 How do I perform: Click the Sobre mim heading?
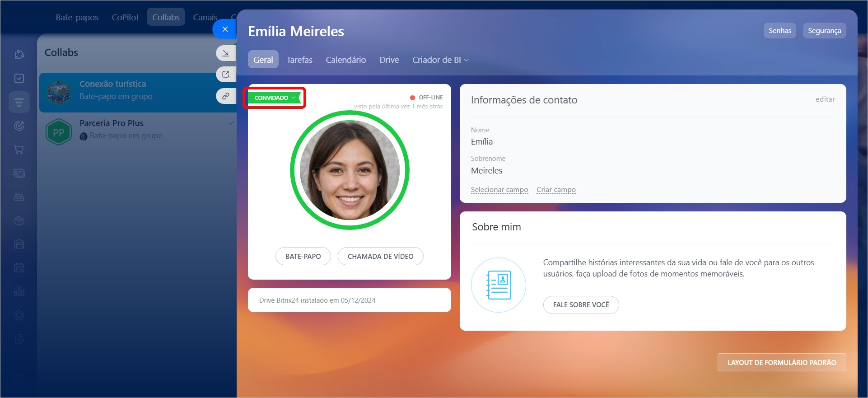(496, 227)
